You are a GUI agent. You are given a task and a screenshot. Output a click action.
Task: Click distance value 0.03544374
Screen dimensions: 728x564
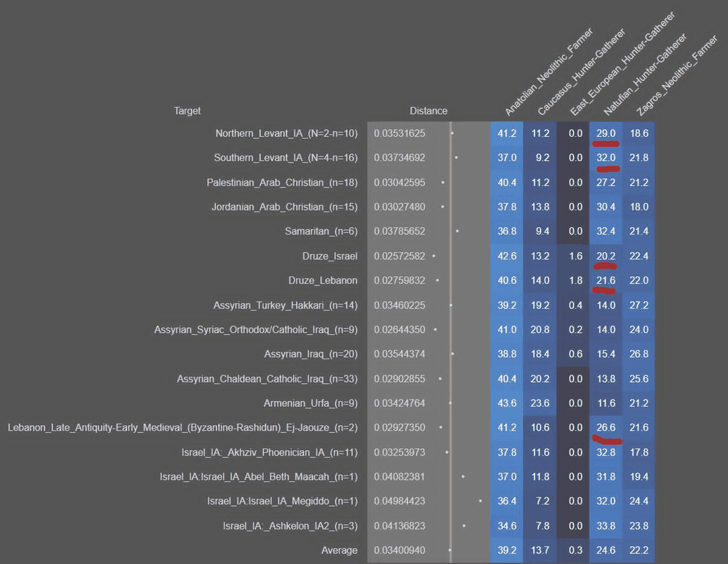[399, 354]
